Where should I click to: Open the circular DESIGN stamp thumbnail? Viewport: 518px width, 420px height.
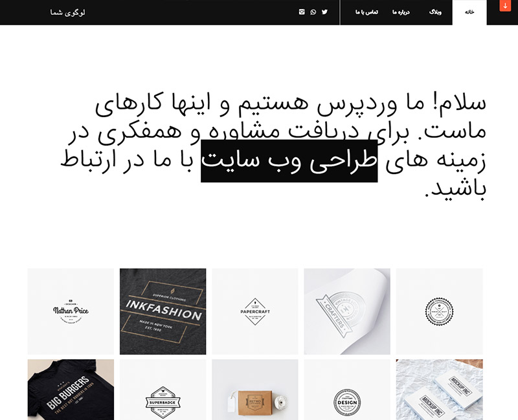(x=347, y=390)
